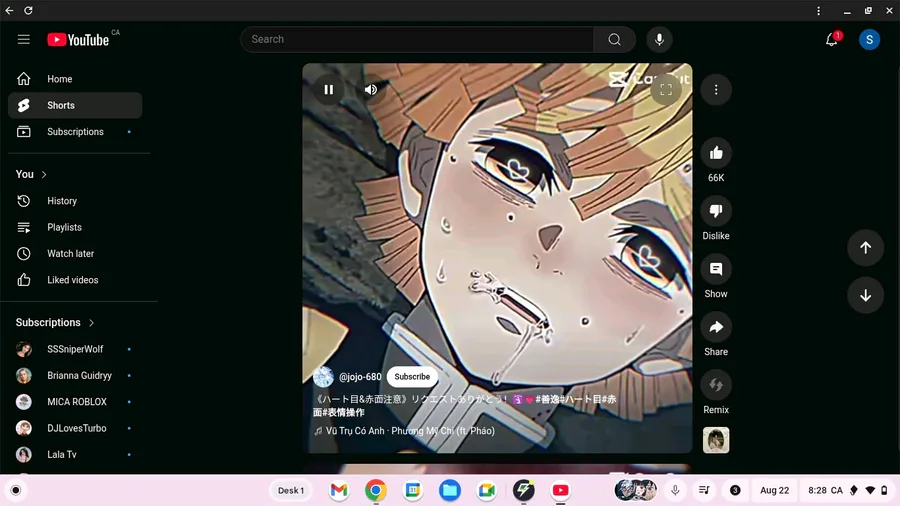The height and width of the screenshot is (506, 900).
Task: Open the MICA ROBLOX channel
Action: click(75, 402)
